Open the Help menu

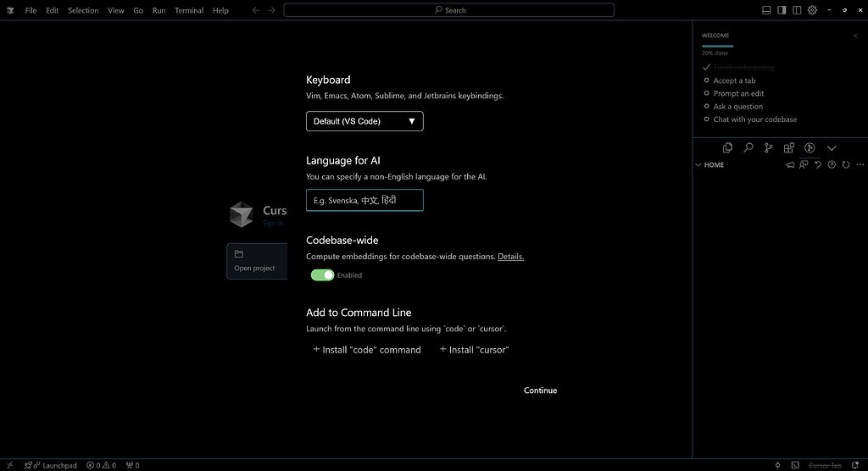tap(220, 10)
